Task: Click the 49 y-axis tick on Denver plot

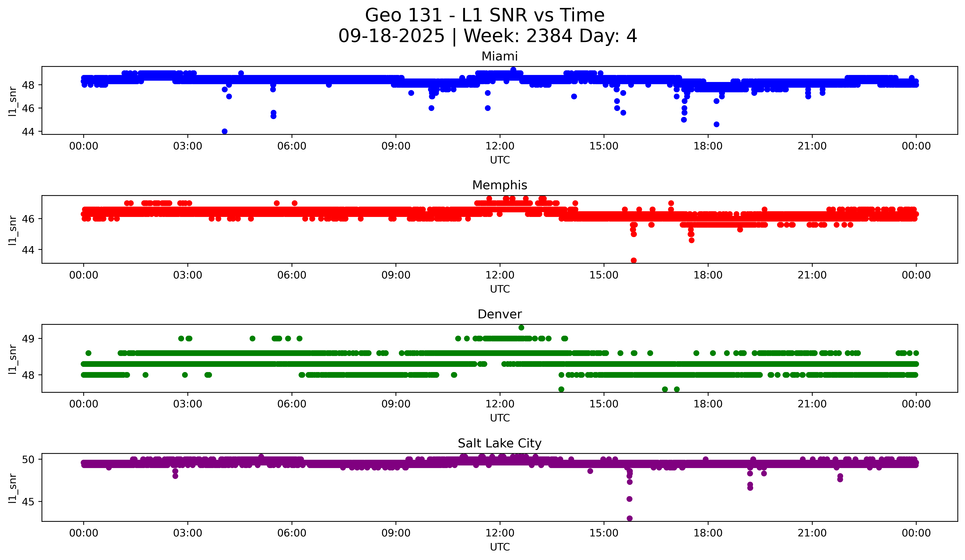Action: tap(28, 339)
